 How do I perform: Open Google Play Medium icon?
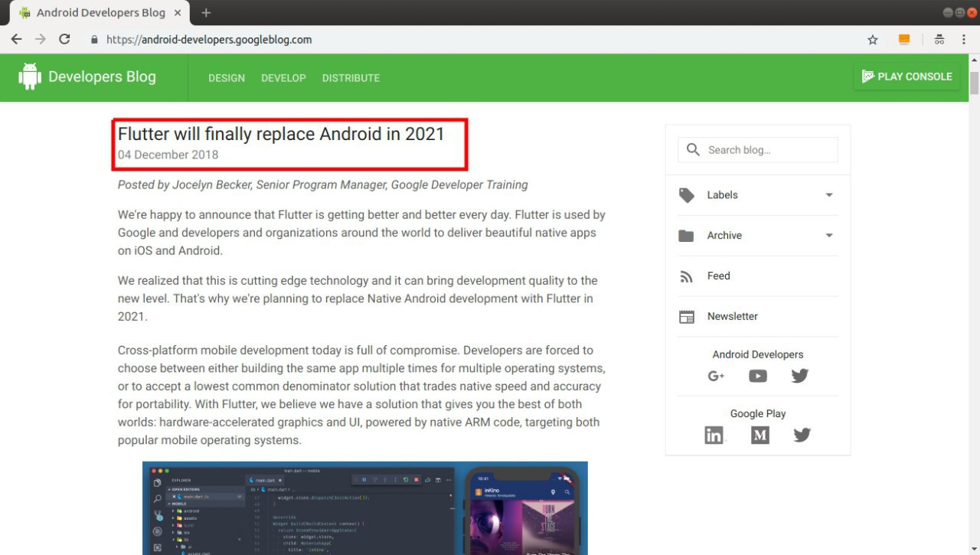point(760,435)
